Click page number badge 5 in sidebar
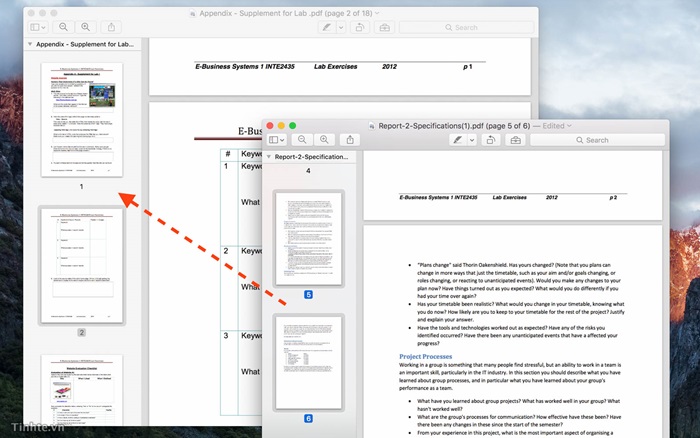The width and height of the screenshot is (700, 438). (308, 295)
